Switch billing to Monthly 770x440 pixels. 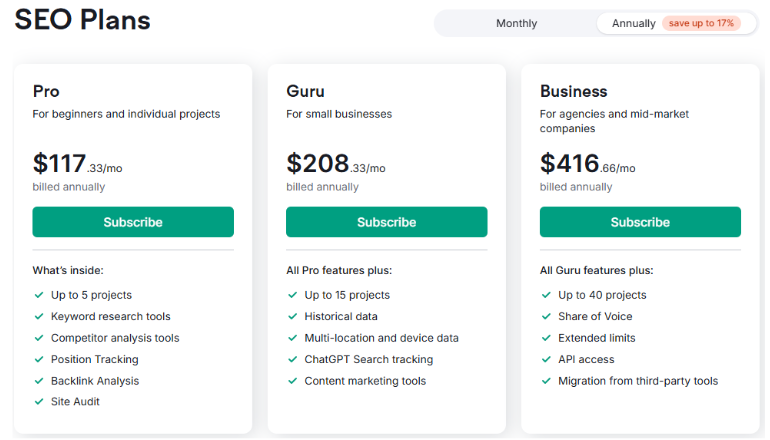pyautogui.click(x=516, y=23)
